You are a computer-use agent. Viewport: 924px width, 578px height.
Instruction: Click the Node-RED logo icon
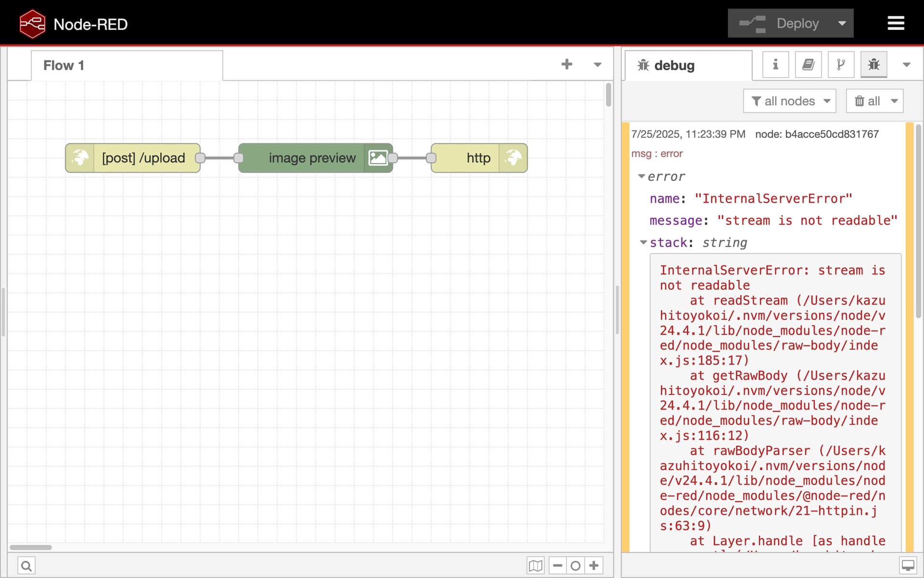[x=32, y=24]
